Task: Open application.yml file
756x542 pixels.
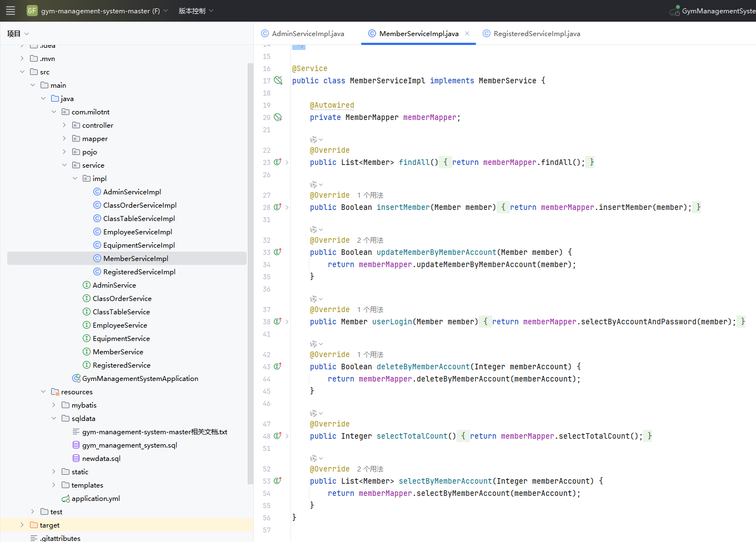Action: [x=91, y=498]
